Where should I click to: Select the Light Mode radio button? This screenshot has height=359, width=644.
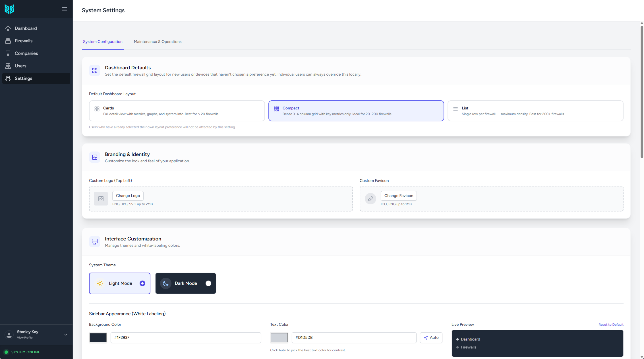142,283
